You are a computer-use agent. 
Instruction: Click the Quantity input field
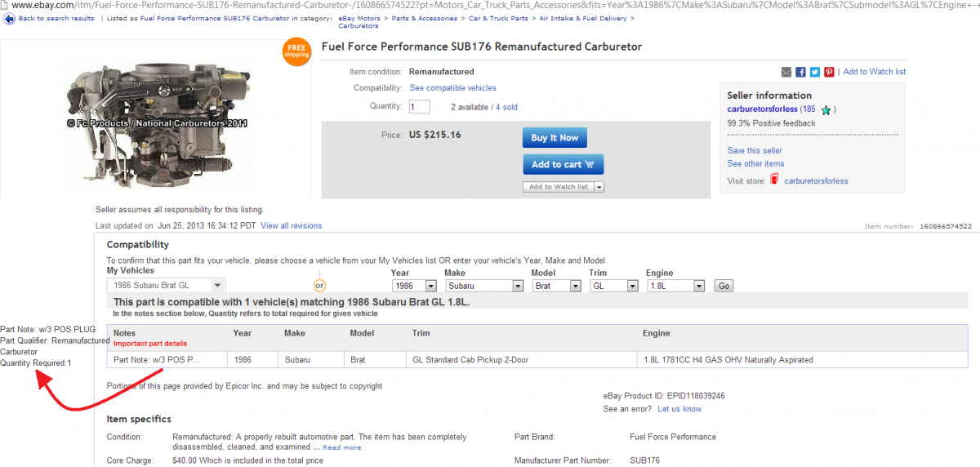point(420,107)
